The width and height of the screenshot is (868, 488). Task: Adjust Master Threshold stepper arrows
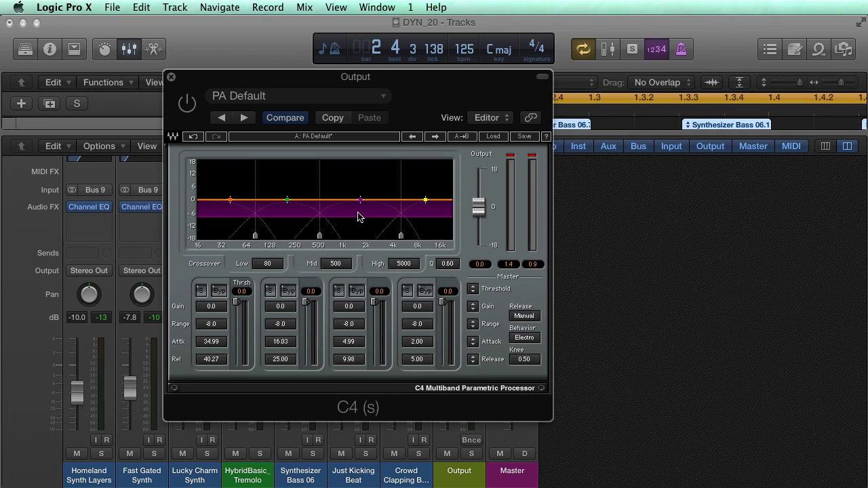coord(473,289)
